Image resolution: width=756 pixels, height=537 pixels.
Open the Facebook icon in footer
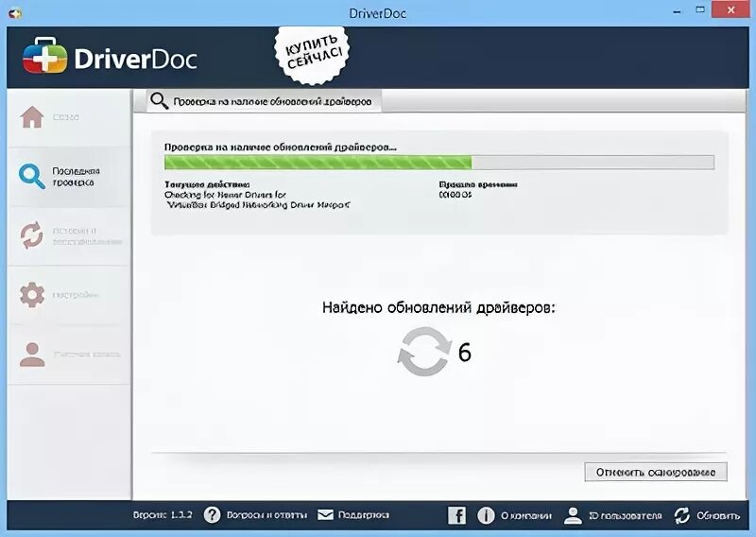(x=456, y=515)
